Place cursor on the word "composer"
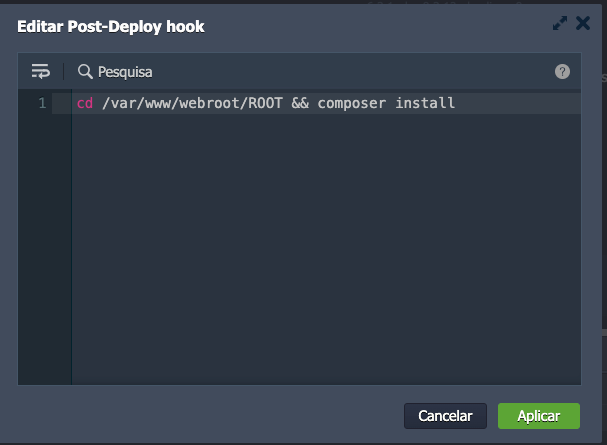 [352, 103]
